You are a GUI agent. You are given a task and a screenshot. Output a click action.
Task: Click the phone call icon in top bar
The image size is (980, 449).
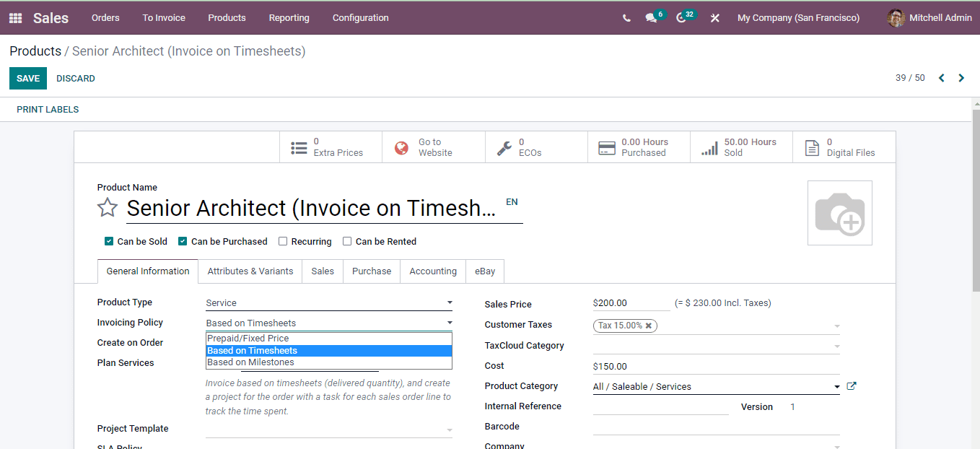point(626,17)
